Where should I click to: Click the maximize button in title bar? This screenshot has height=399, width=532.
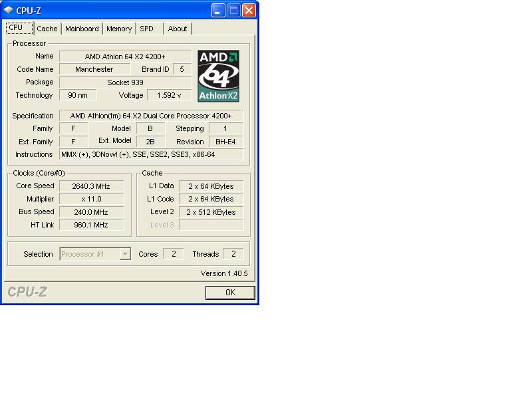[233, 11]
